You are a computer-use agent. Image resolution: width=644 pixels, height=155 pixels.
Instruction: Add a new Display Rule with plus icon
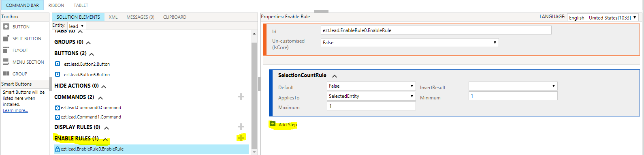tap(241, 127)
